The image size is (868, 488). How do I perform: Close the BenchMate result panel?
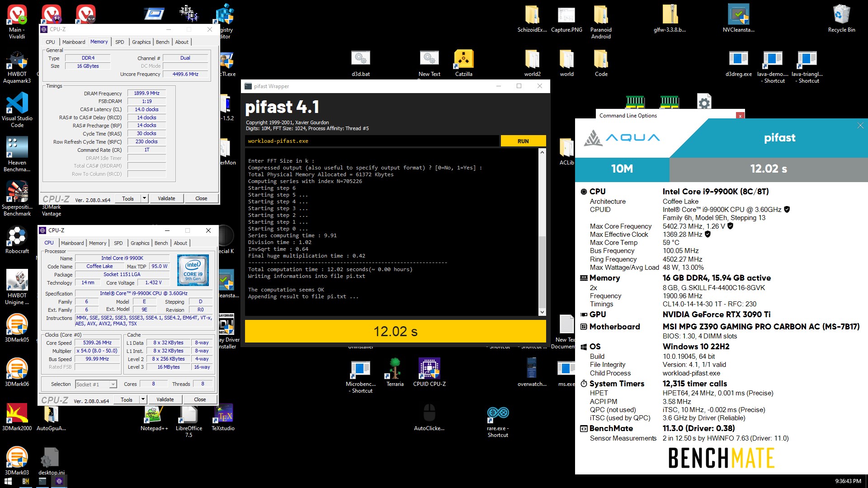point(860,126)
